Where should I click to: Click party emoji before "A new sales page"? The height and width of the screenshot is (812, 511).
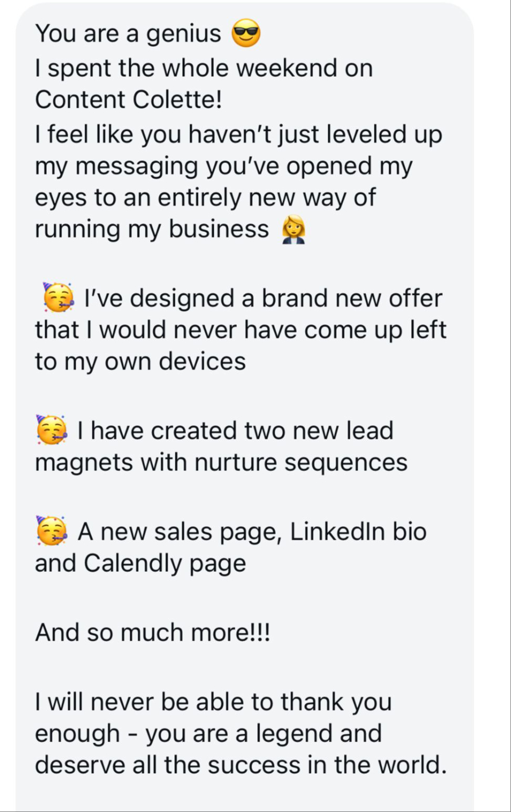[52, 531]
